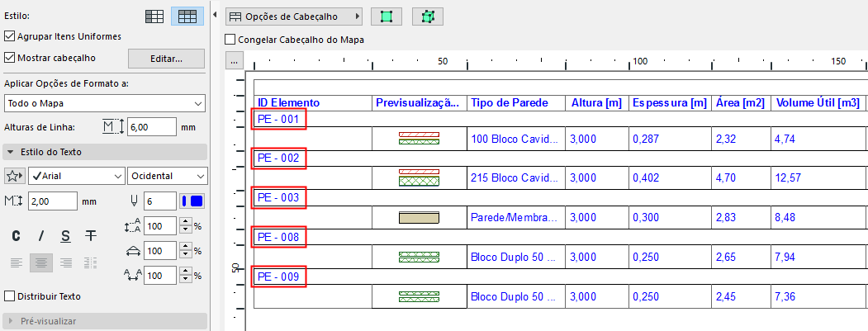Click the line spacing 100 field
This screenshot has width=868, height=331.
(160, 226)
